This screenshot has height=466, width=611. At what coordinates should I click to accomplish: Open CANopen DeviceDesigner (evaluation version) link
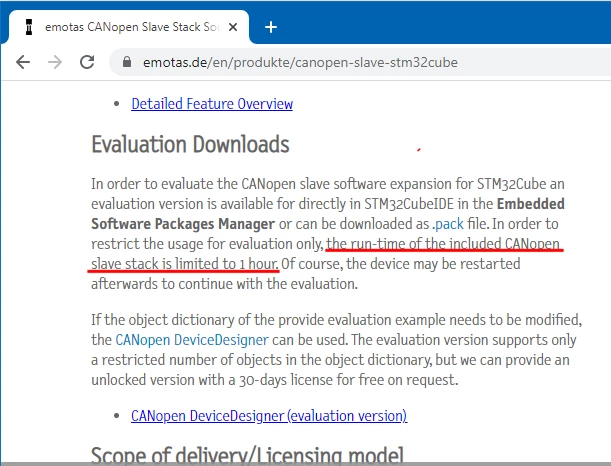click(x=269, y=416)
